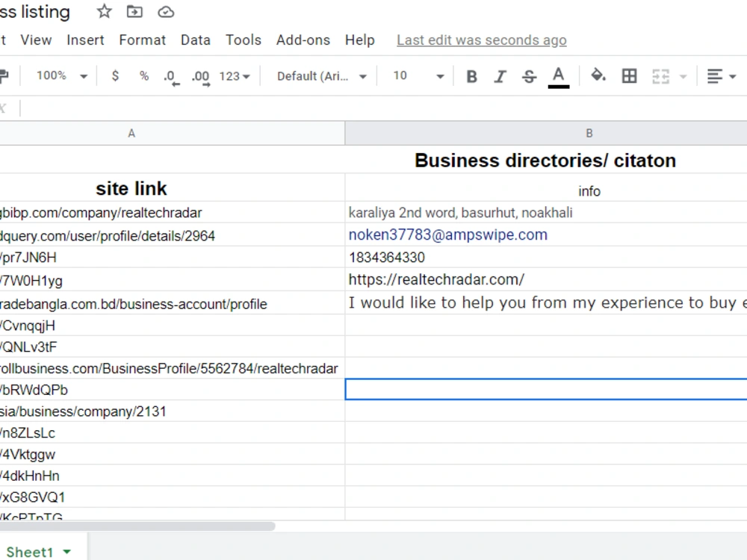Screen dimensions: 747x560
Task: Toggle italic formatting
Action: [x=500, y=76]
